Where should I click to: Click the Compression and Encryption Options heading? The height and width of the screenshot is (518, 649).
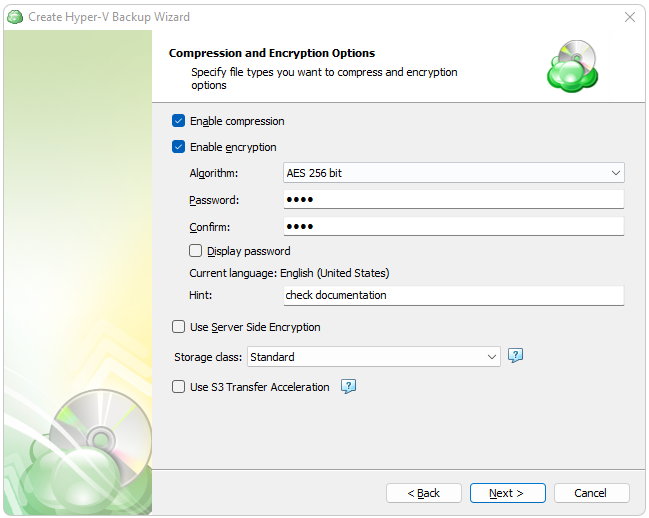pos(272,53)
